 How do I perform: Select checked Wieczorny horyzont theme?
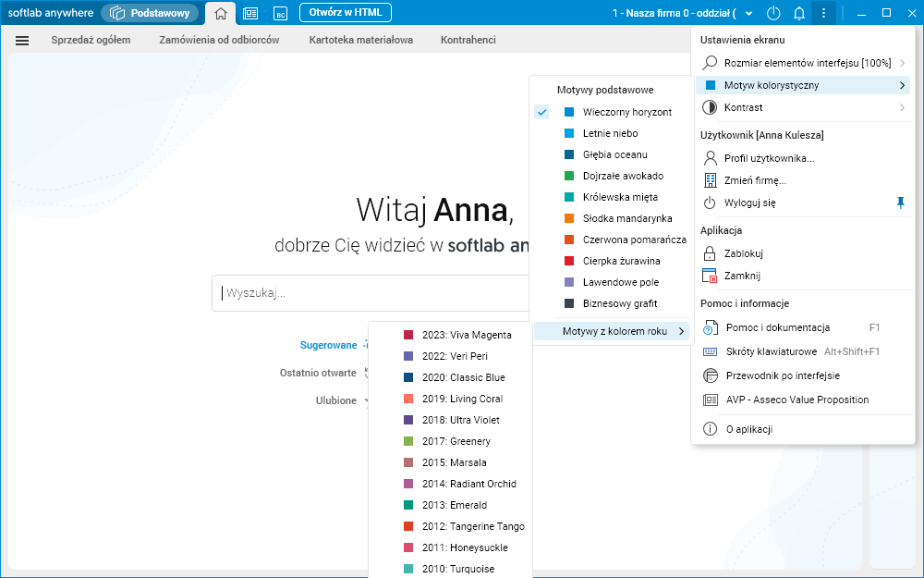[x=612, y=112]
